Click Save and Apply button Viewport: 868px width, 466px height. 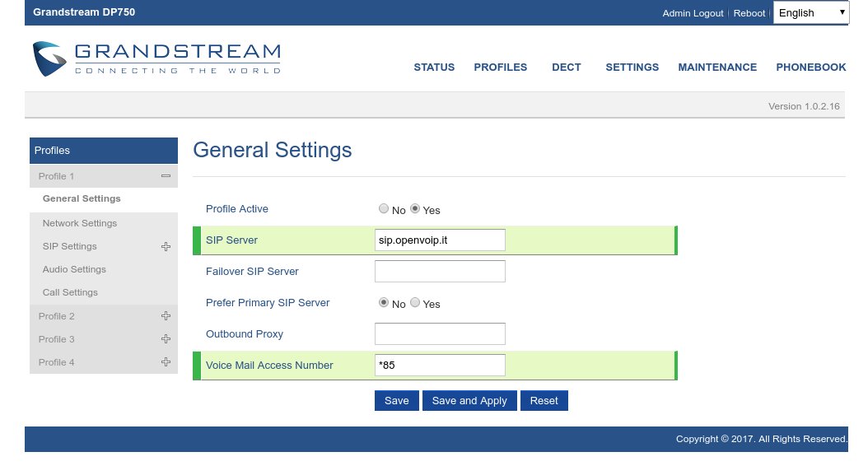(x=469, y=401)
